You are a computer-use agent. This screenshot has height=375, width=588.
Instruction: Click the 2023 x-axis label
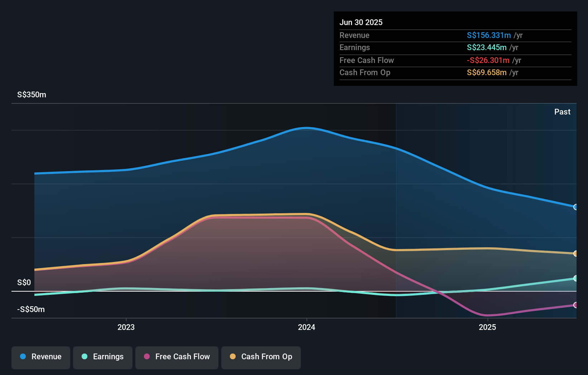coord(126,327)
